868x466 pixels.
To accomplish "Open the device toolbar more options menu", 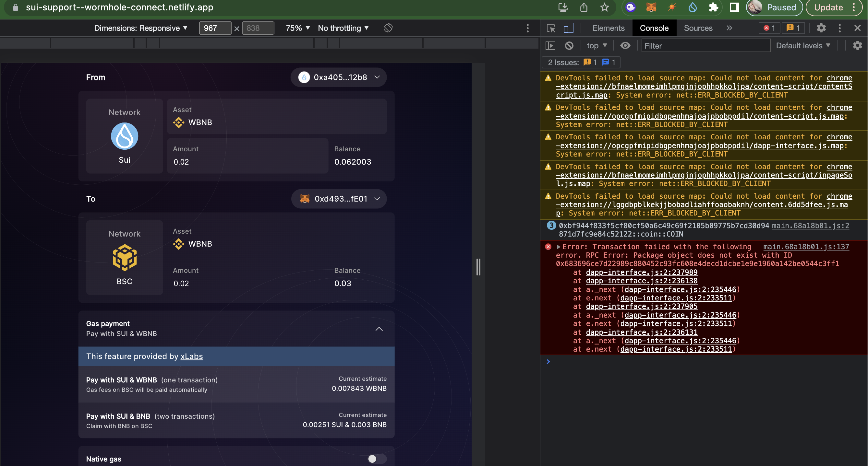I will 528,28.
